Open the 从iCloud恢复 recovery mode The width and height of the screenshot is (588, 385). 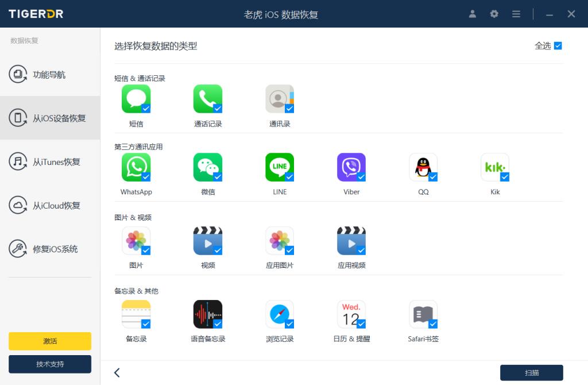(x=50, y=205)
